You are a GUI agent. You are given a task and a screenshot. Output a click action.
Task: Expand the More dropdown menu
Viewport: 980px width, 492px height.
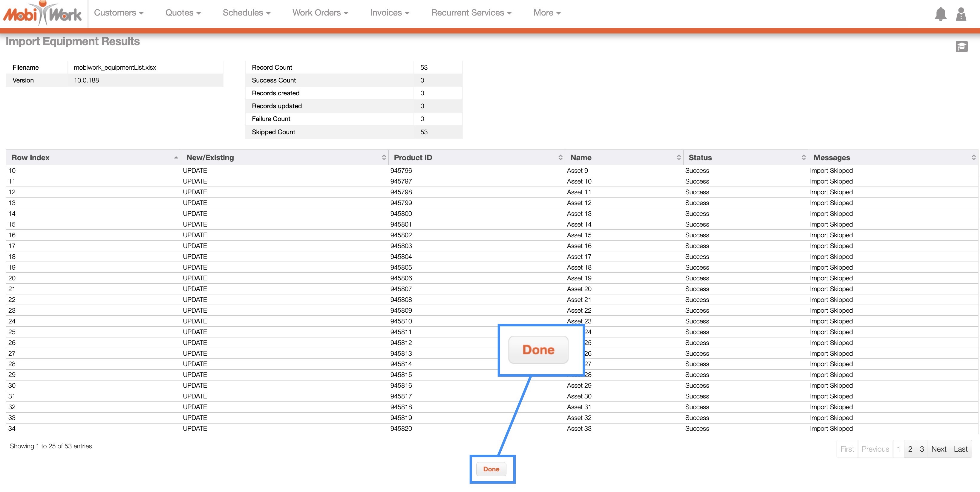point(547,13)
